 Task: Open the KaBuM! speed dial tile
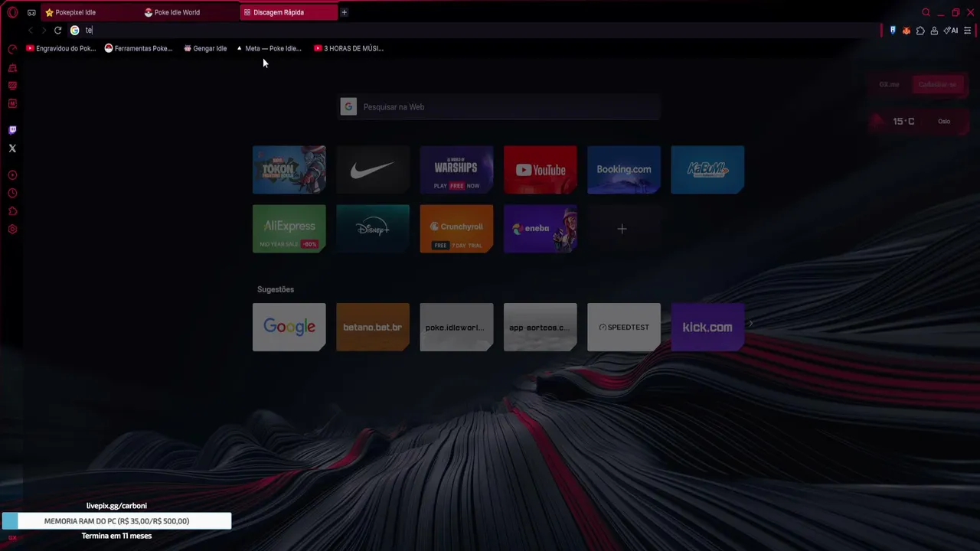(x=707, y=169)
